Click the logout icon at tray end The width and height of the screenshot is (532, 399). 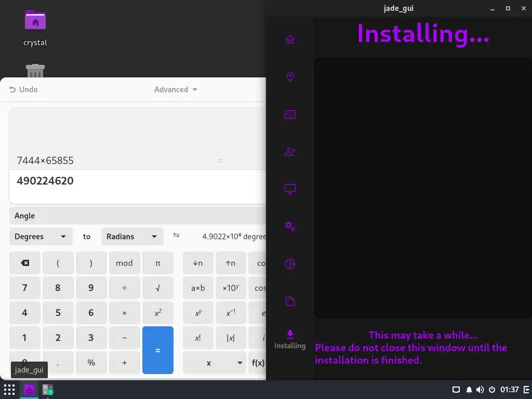(527, 390)
